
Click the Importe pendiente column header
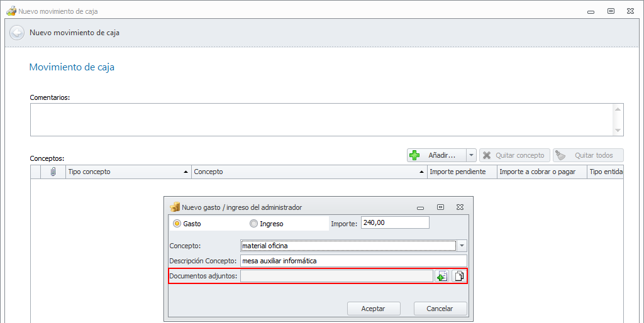(462, 172)
